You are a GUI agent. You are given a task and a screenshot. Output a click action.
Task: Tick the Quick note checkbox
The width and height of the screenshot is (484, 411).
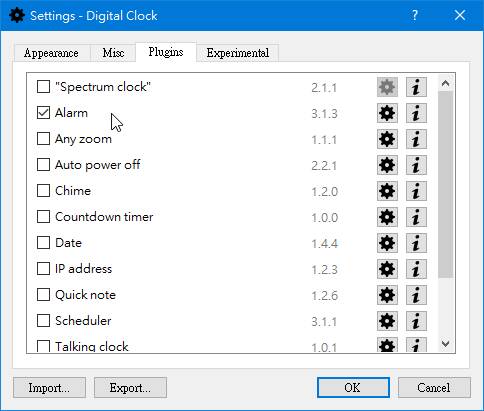click(x=43, y=295)
